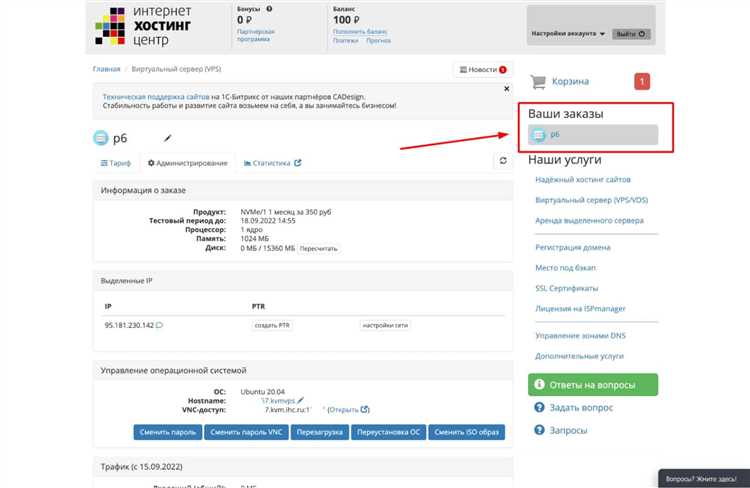Click the Ubuntu 20.04 OS value

click(263, 392)
